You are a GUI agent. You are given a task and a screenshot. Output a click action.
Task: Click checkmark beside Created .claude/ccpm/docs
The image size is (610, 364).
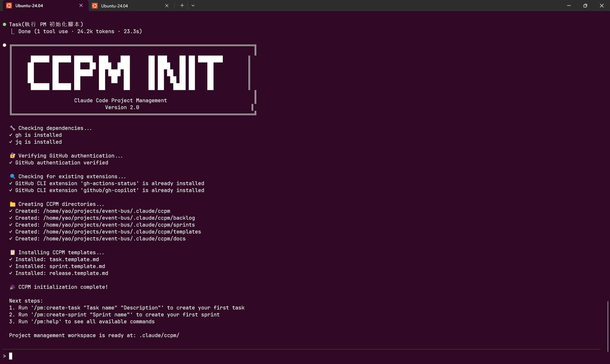(11, 239)
